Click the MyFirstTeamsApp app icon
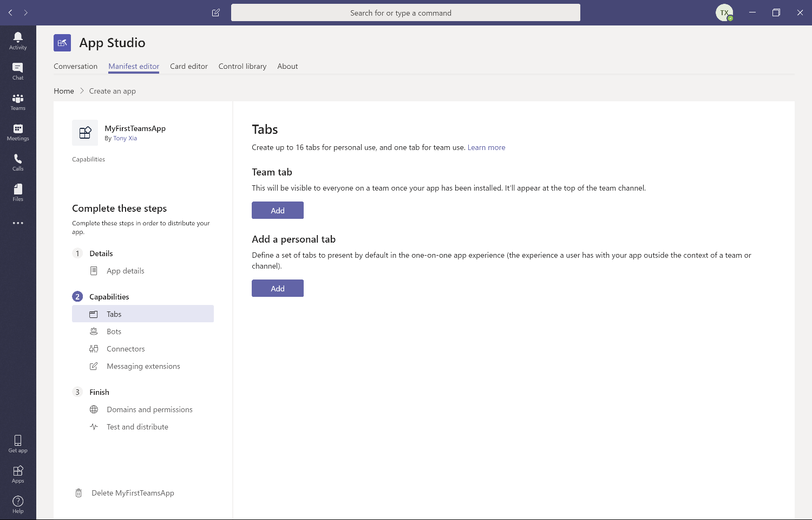 pyautogui.click(x=85, y=133)
